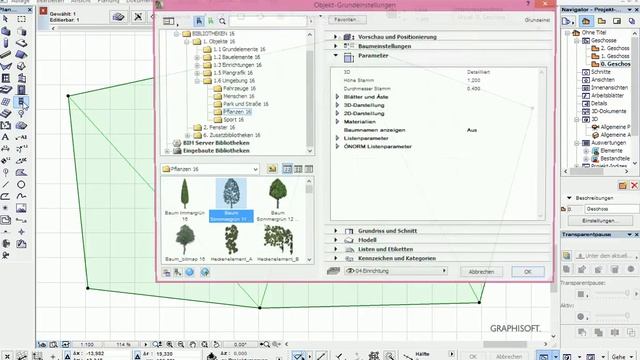The height and width of the screenshot is (360, 640).
Task: Toggle library tree view layout button
Action: 169,21
